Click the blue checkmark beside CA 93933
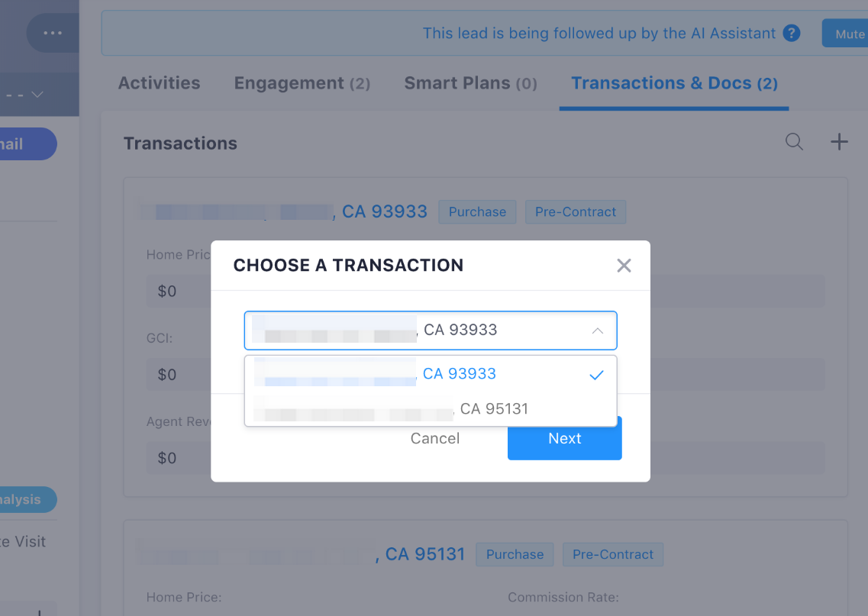 pyautogui.click(x=595, y=375)
